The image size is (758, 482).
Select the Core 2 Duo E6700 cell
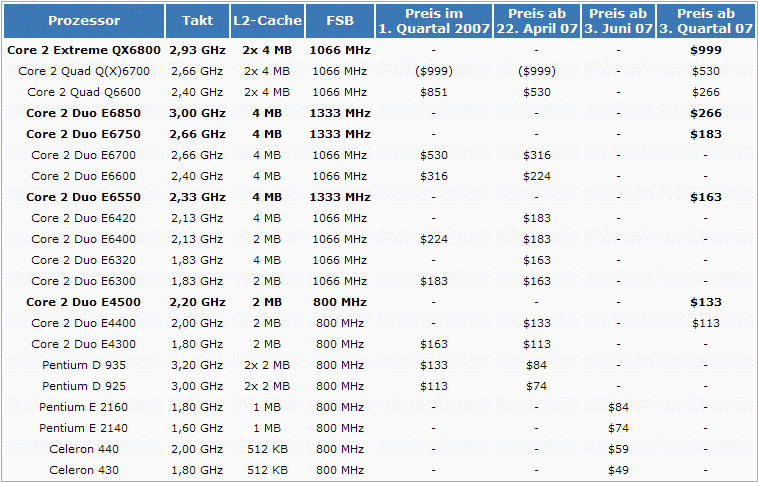click(x=84, y=155)
